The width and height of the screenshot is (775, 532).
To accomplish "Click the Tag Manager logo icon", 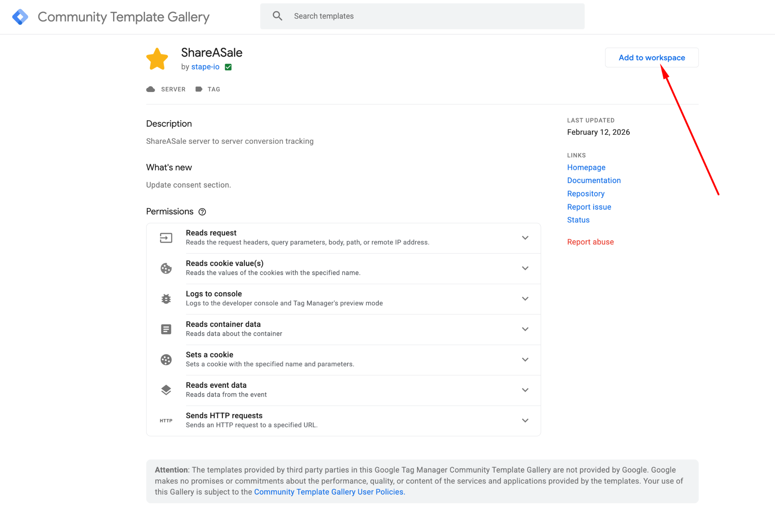I will (x=20, y=17).
